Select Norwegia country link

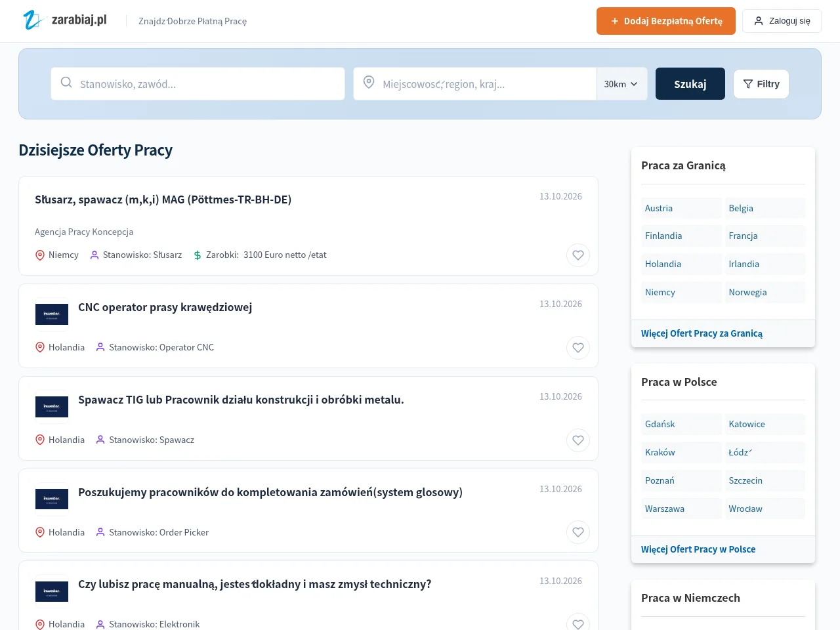coord(765,292)
